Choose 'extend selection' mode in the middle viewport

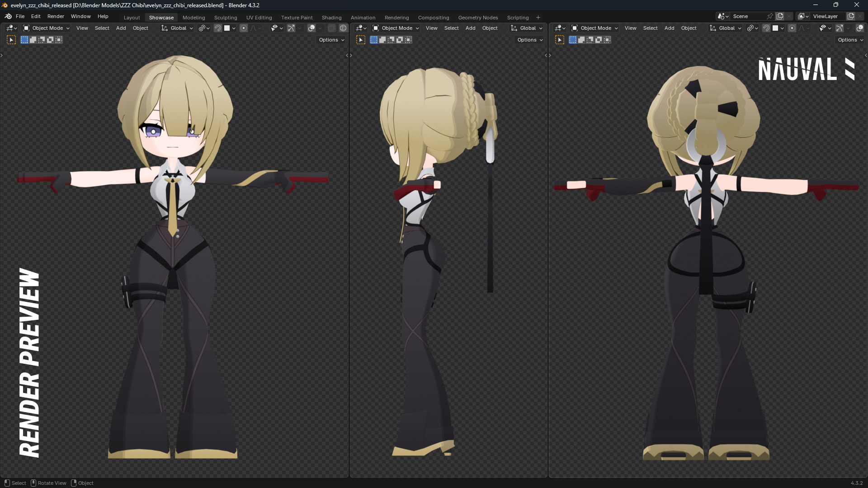point(382,40)
